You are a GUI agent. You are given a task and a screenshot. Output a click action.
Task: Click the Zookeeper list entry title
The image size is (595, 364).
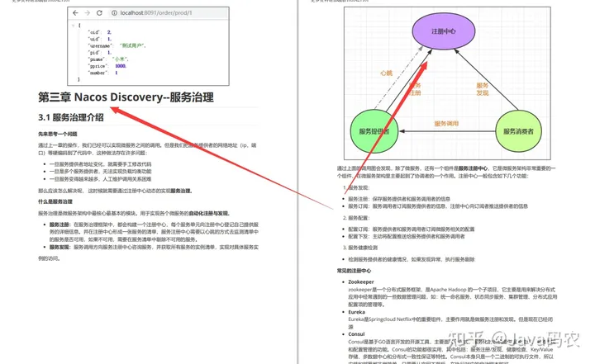pyautogui.click(x=361, y=282)
